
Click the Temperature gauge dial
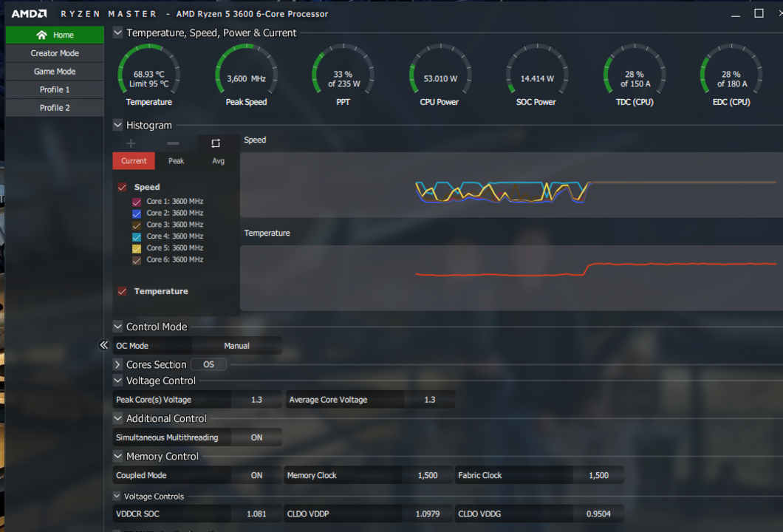pos(148,70)
